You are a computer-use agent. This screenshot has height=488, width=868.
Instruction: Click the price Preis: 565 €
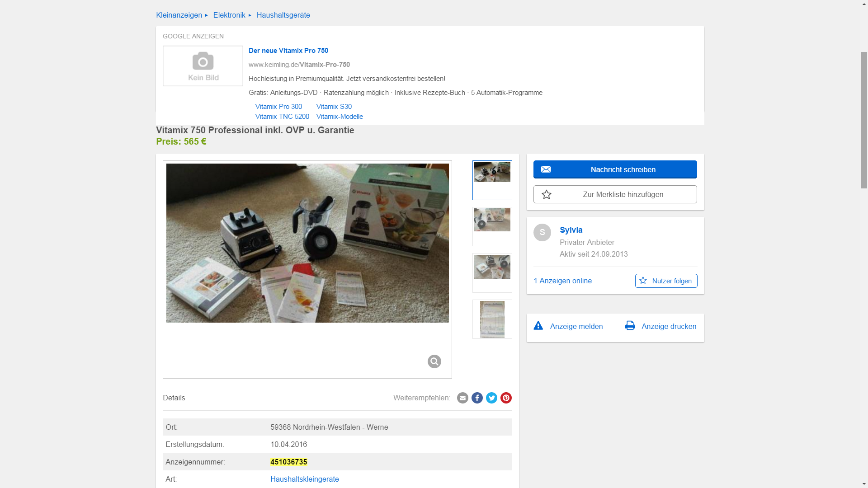point(181,141)
